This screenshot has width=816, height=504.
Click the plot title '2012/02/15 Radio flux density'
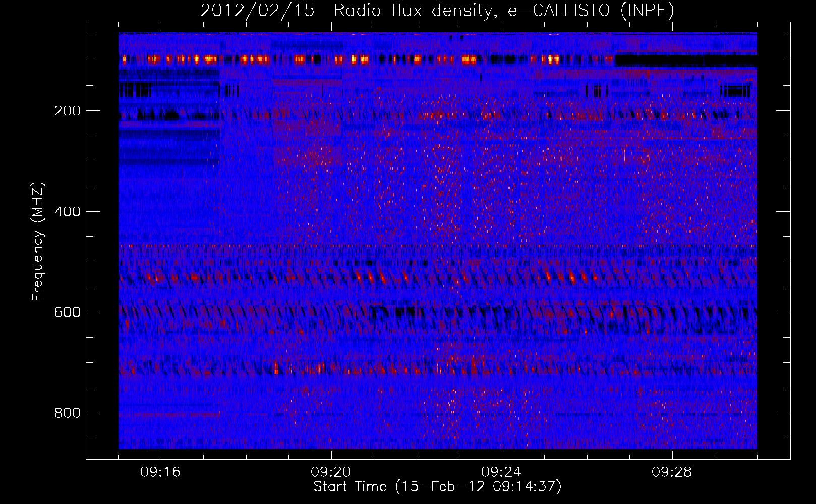pyautogui.click(x=437, y=10)
